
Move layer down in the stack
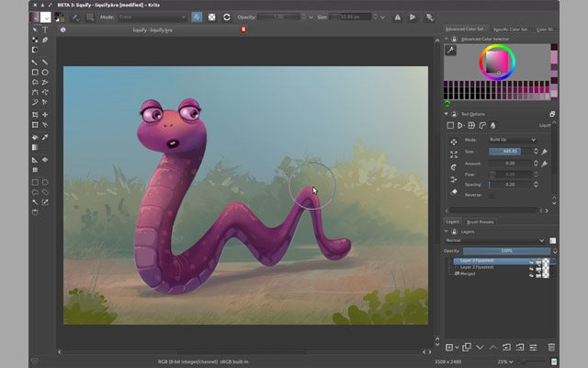tap(480, 348)
